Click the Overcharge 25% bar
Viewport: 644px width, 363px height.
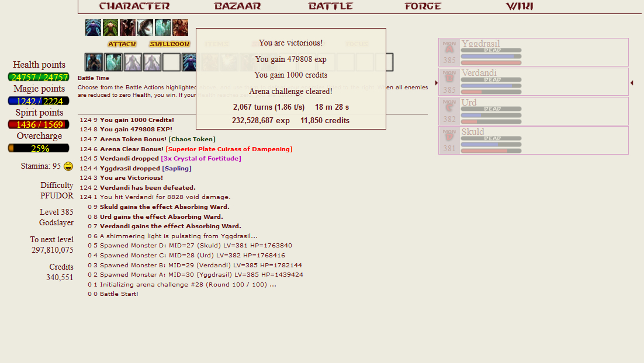coord(39,148)
